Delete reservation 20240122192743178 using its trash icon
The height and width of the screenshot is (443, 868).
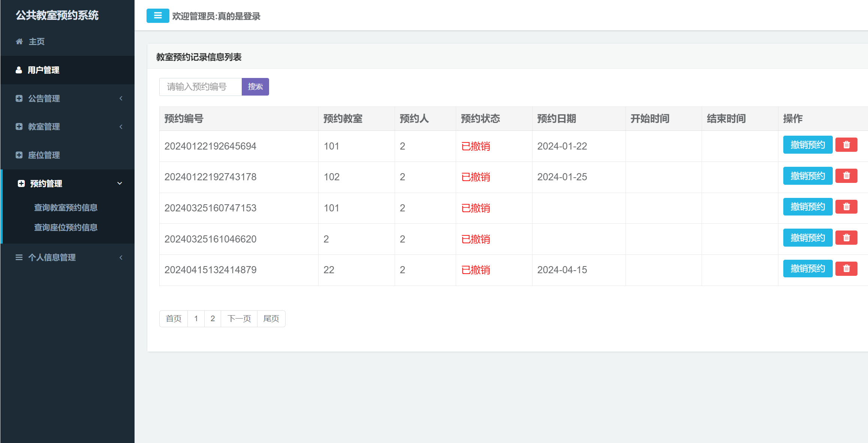846,176
